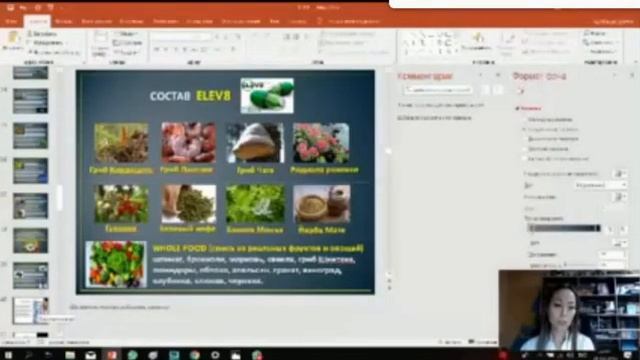Image resolution: width=640 pixels, height=360 pixels.
Task: Click the New Slide button icon
Action: pos(100,38)
